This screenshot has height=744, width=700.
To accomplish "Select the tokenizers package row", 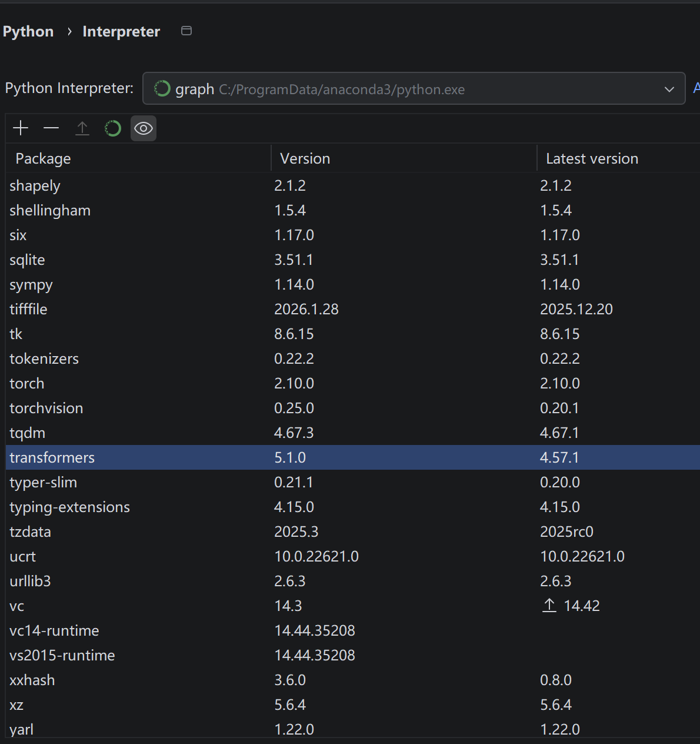I will coord(352,358).
